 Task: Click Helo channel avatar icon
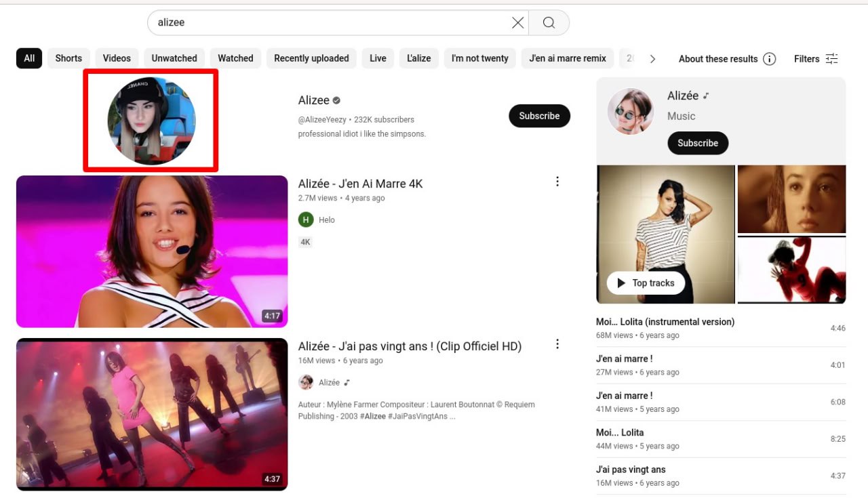[306, 220]
